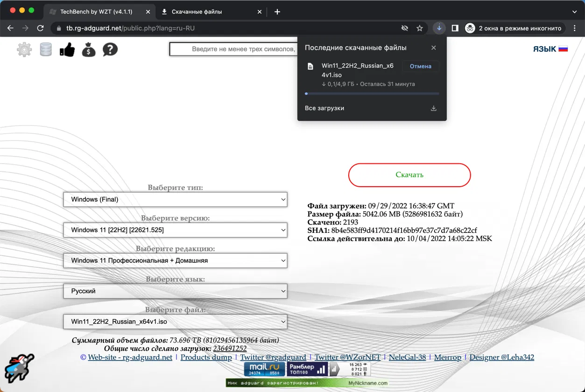
Task: Click the browser forward arrow
Action: pyautogui.click(x=25, y=28)
